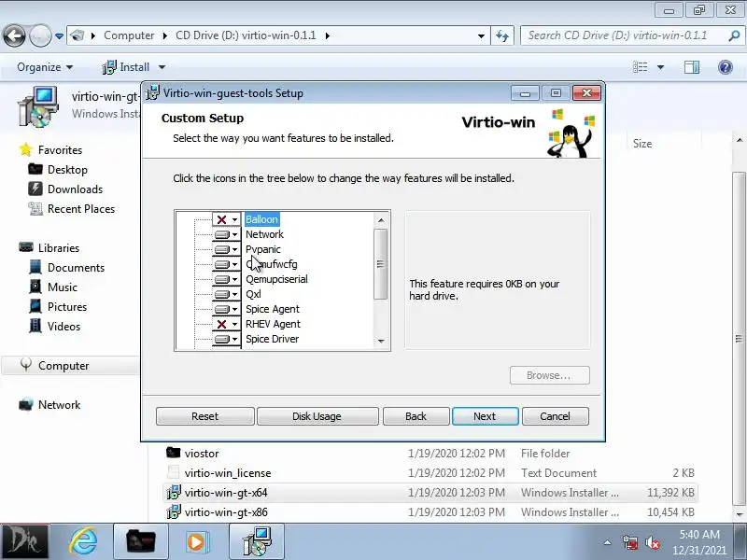Open the view options dropdown arrow
The height and width of the screenshot is (560, 747).
[660, 67]
